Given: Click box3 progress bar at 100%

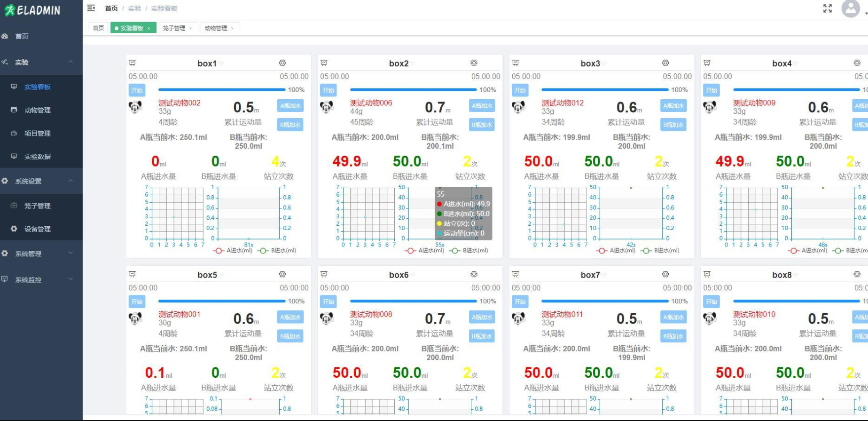Looking at the screenshot, I should tap(605, 89).
